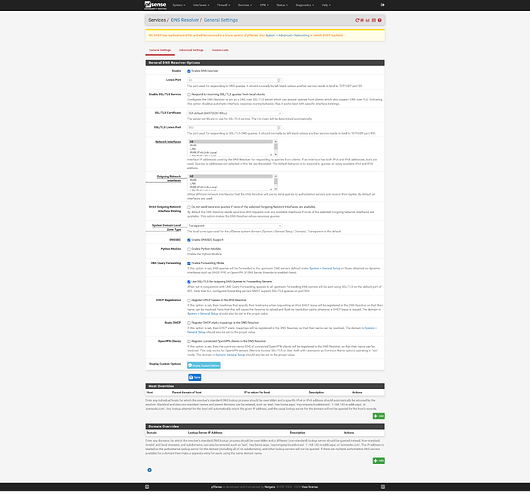The height and width of the screenshot is (500, 530).
Task: Toggle the Enable Python Module checkbox
Action: (189, 249)
